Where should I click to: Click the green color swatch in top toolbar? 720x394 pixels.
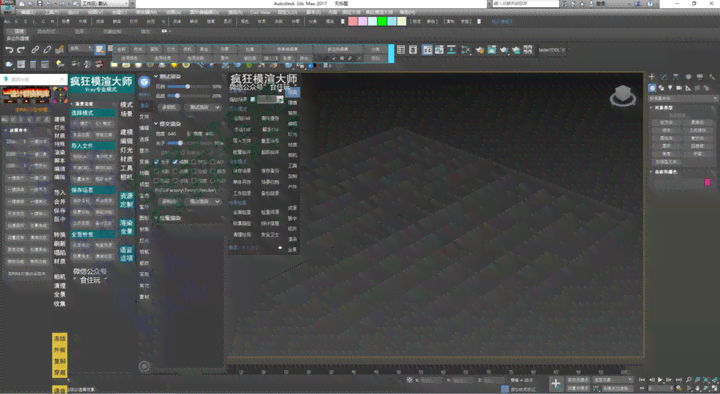click(x=382, y=21)
